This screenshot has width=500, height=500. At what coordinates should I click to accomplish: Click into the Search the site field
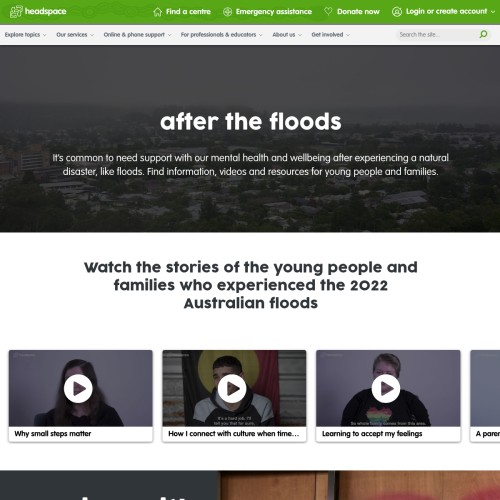tap(438, 34)
